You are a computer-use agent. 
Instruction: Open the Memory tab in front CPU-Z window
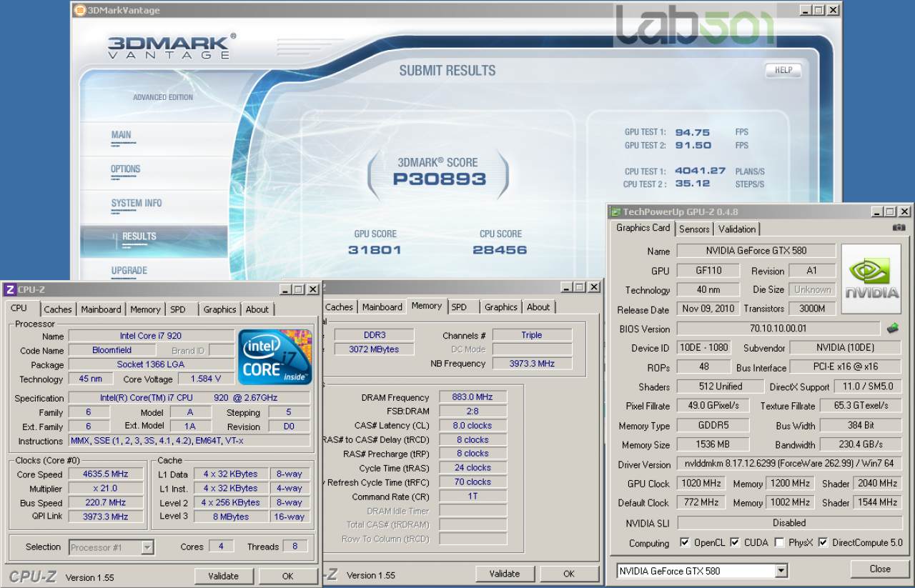coord(145,309)
